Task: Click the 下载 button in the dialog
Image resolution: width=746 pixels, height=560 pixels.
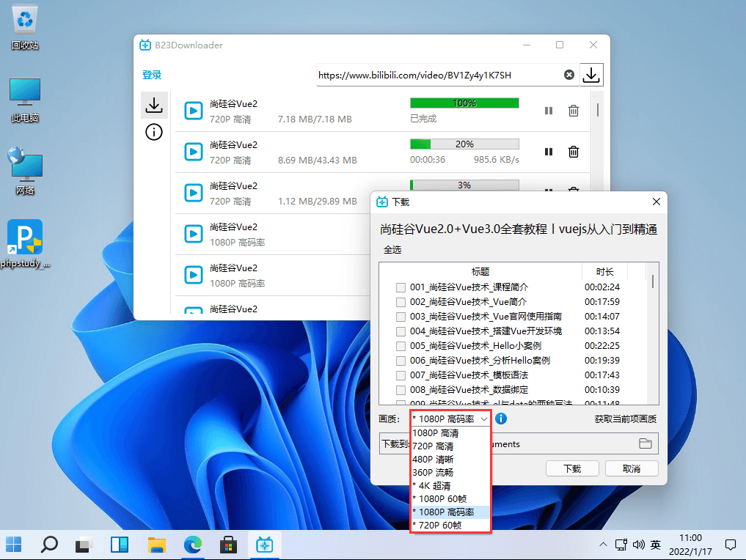Action: click(x=572, y=468)
